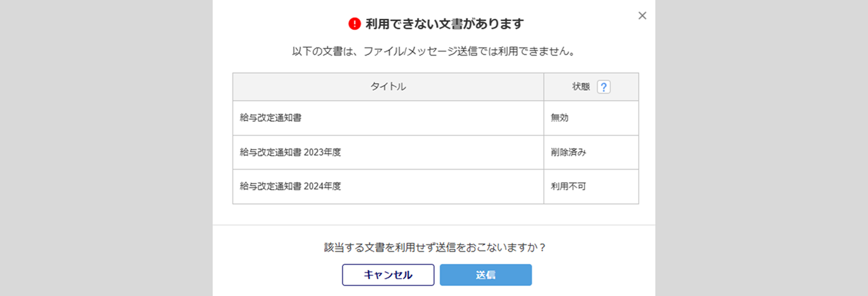Select the 給与改定通知書 2024年度 row
868x296 pixels.
tap(290, 186)
